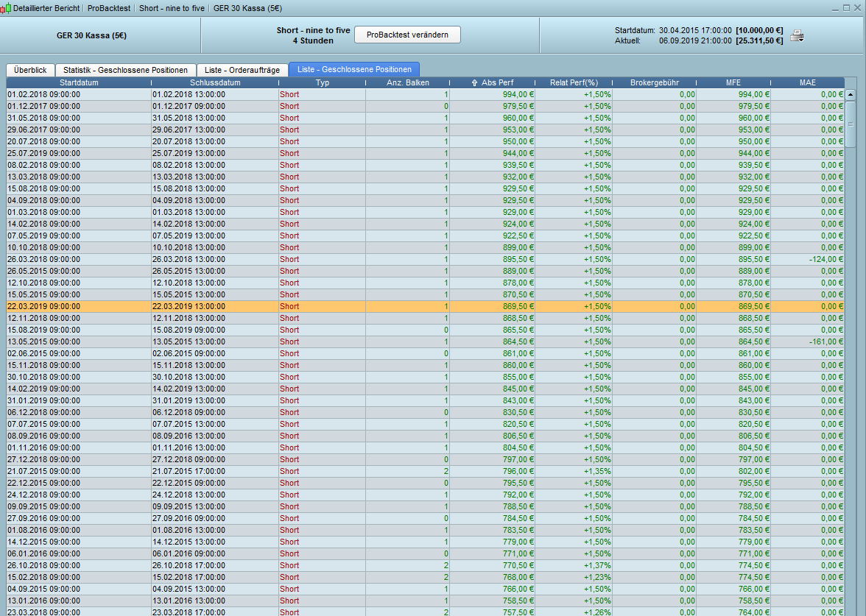The image size is (866, 616).
Task: Click start date 31.05.2018 09:00:00
Action: pyautogui.click(x=43, y=118)
